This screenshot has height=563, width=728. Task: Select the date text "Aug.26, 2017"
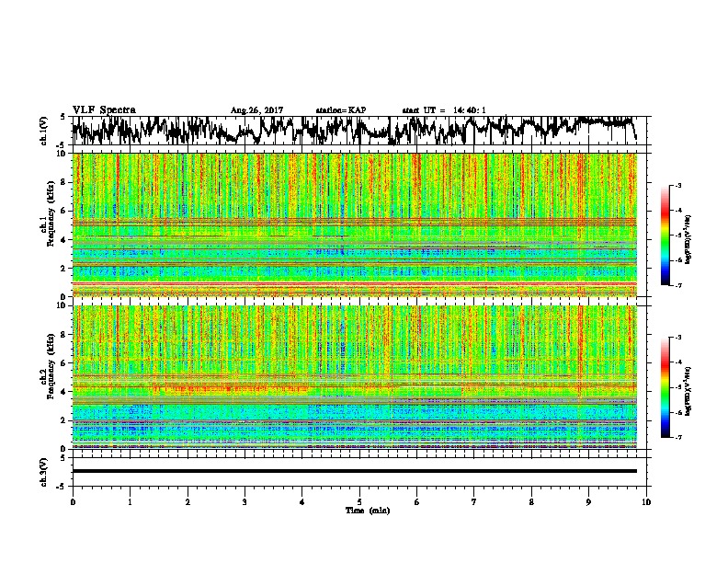point(256,110)
